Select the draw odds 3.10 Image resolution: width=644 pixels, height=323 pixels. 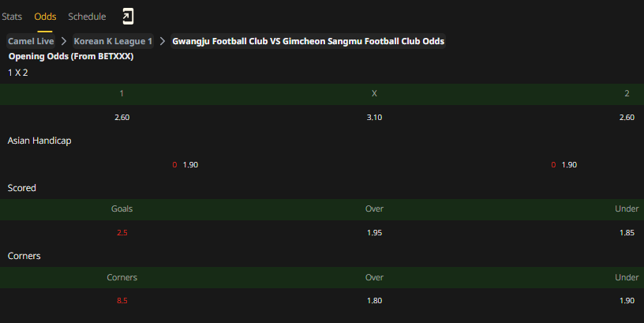(374, 118)
